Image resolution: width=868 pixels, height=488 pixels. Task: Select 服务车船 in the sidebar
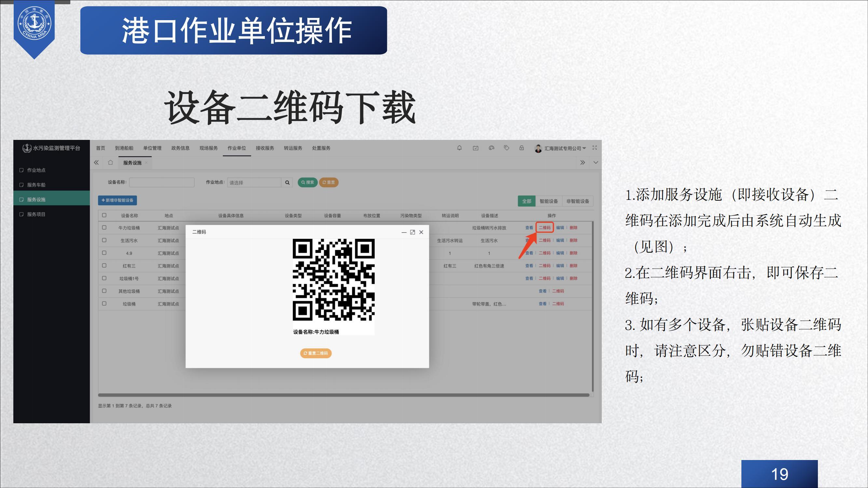point(51,185)
